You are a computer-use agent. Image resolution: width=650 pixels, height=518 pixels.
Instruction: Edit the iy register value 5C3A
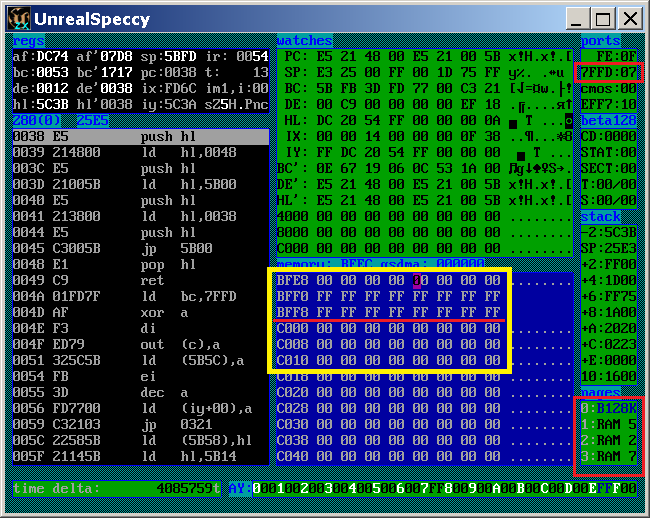click(x=180, y=104)
